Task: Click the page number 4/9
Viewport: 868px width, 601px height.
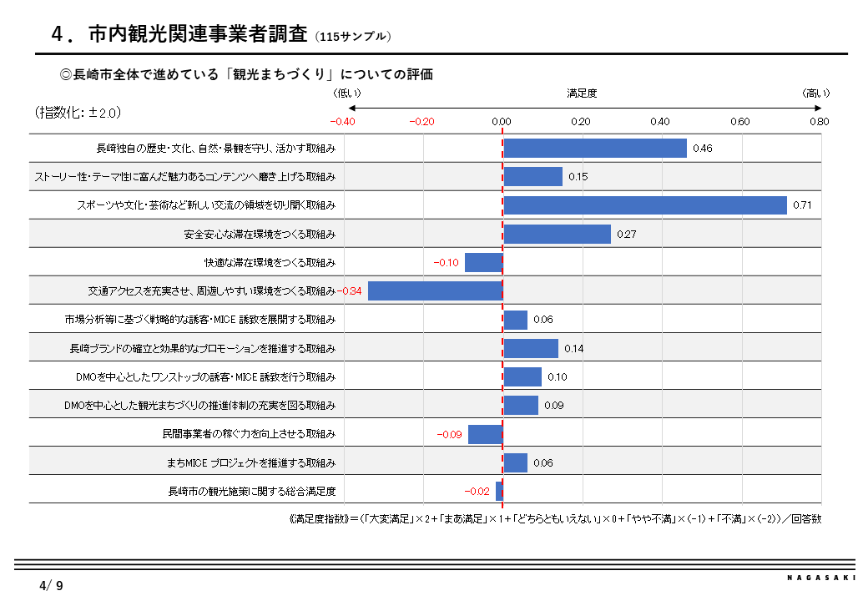Action: coord(52,585)
